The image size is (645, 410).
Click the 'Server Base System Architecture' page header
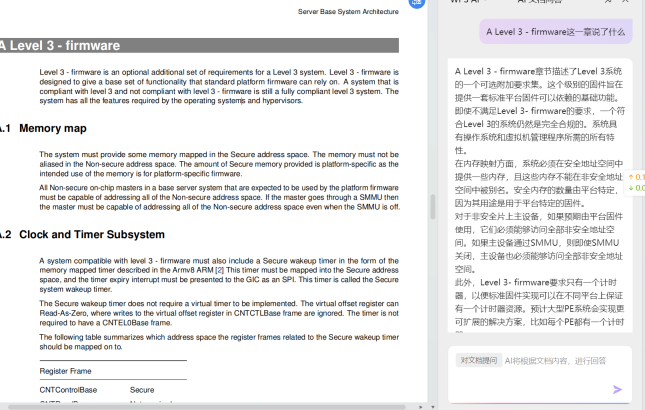pyautogui.click(x=348, y=12)
